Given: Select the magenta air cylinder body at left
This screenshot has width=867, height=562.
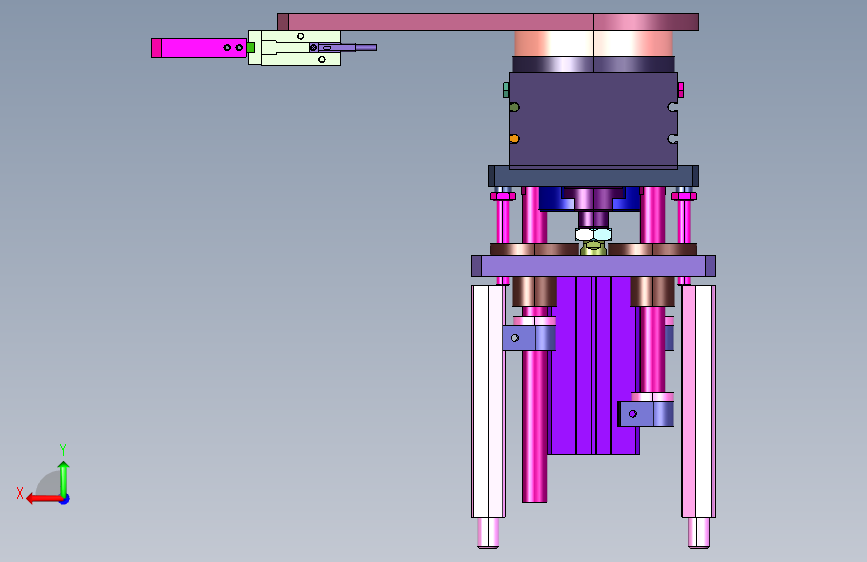Looking at the screenshot, I should coord(199,48).
